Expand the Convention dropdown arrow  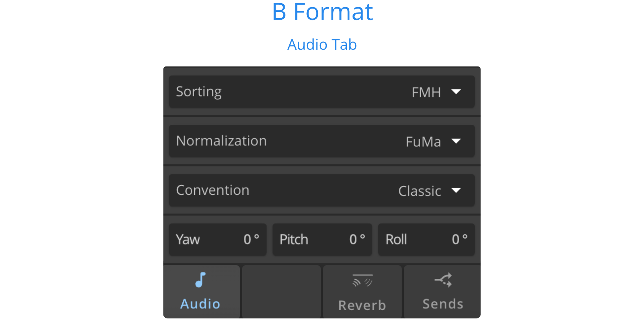click(x=456, y=190)
